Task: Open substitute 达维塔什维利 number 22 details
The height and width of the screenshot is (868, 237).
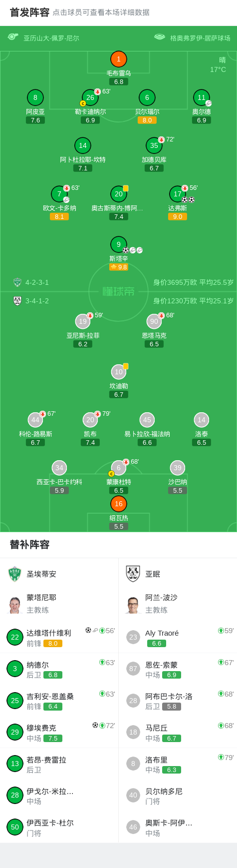Action: tap(59, 637)
